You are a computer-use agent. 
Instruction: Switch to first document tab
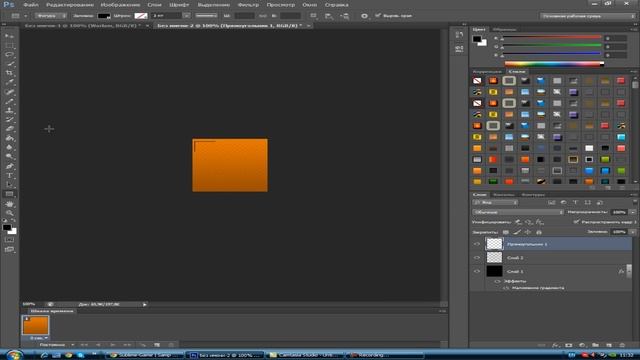pos(83,25)
